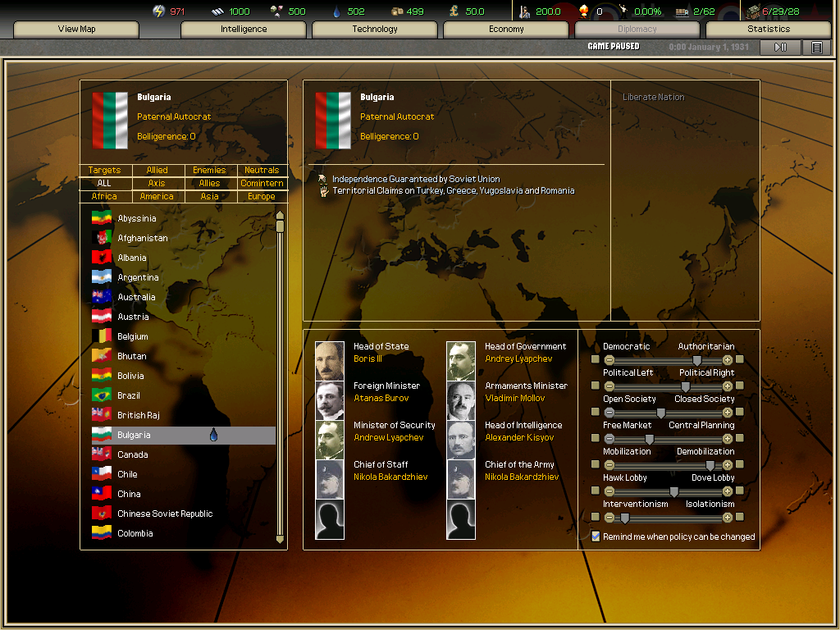Open the menu icon button top right
This screenshot has height=630, width=840.
point(816,47)
